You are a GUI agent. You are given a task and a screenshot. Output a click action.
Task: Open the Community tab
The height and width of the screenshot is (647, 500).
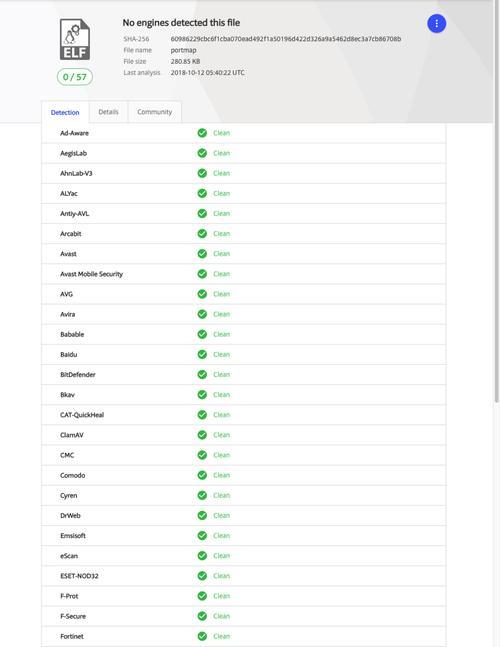(x=155, y=112)
